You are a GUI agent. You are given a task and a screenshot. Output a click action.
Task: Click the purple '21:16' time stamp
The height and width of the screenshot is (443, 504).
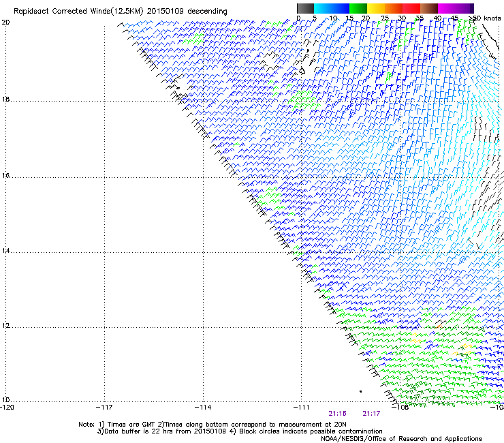pyautogui.click(x=338, y=414)
